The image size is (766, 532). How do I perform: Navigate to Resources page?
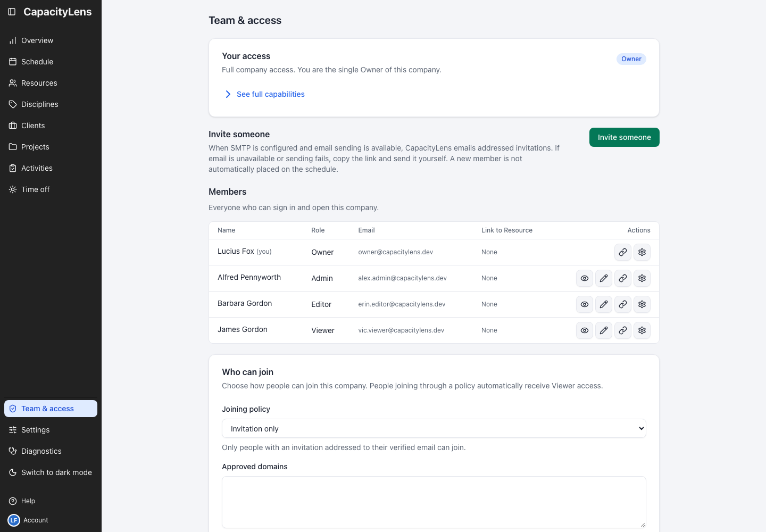(x=51, y=83)
